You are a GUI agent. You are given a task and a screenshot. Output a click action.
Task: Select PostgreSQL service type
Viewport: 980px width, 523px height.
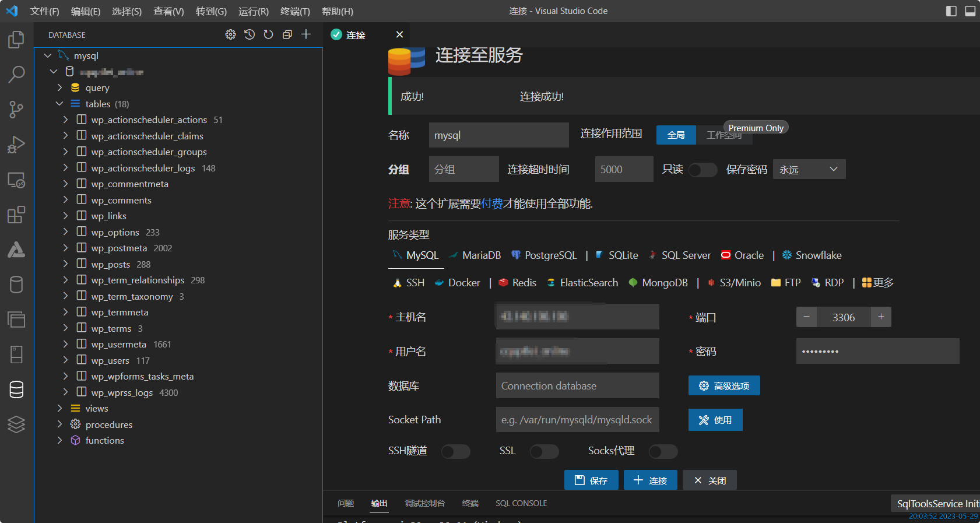tap(544, 255)
